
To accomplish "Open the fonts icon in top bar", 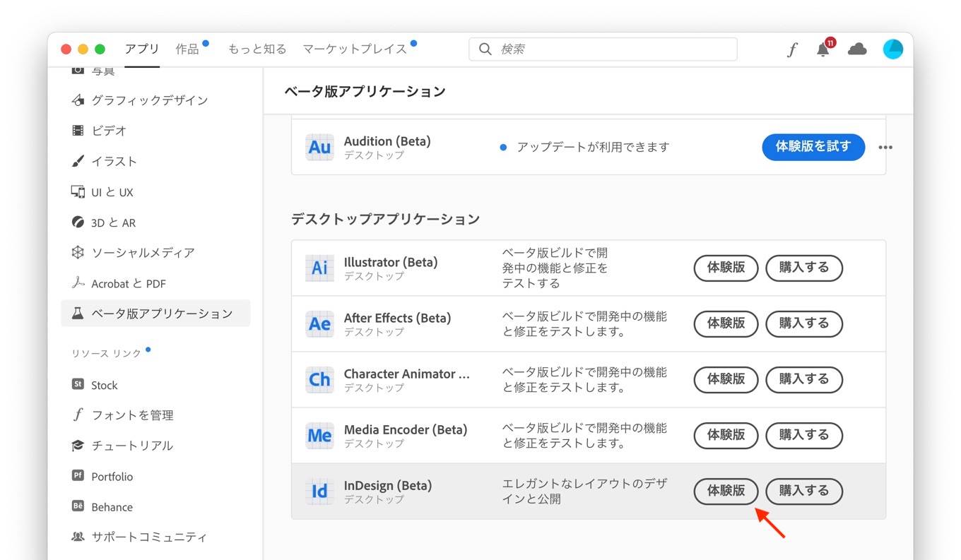I will point(793,49).
